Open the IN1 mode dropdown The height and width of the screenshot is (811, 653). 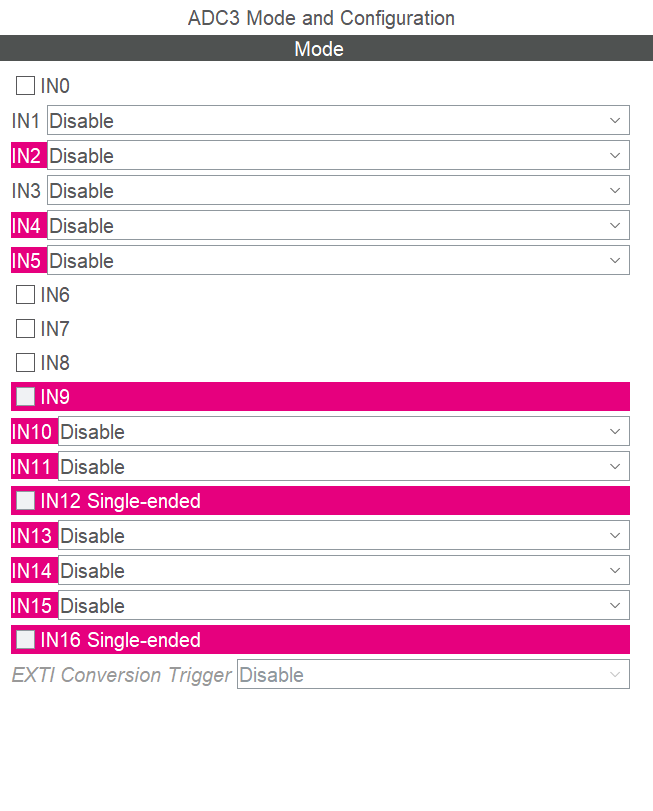[x=338, y=121]
